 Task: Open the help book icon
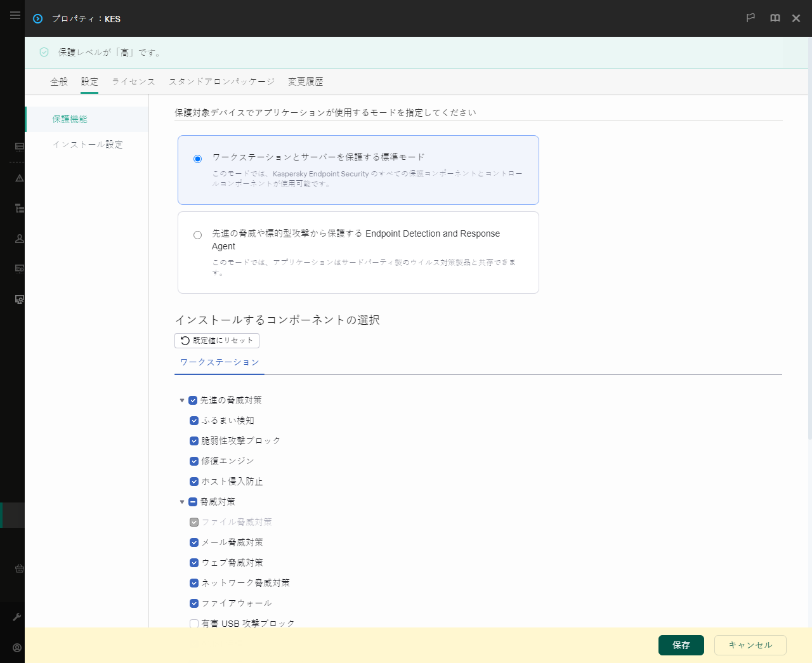(x=775, y=18)
